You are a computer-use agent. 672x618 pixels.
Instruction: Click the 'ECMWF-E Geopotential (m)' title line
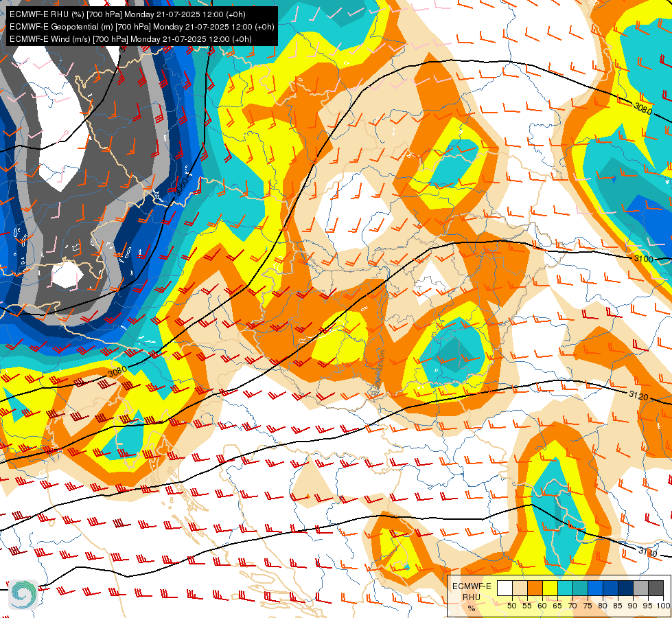click(142, 27)
